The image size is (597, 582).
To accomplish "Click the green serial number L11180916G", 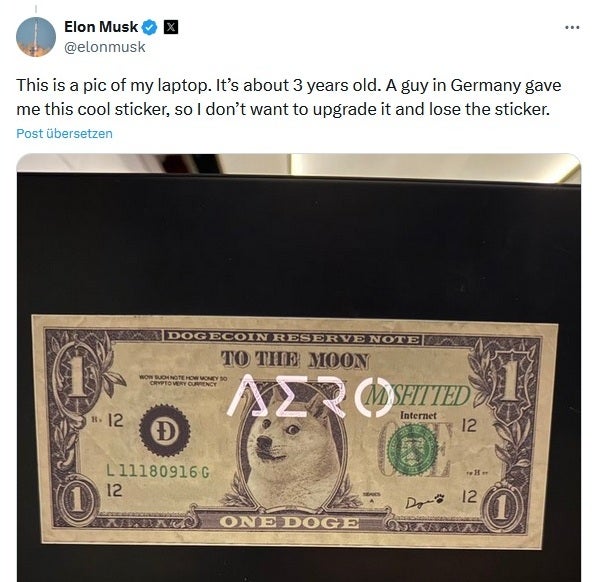I will [x=158, y=472].
